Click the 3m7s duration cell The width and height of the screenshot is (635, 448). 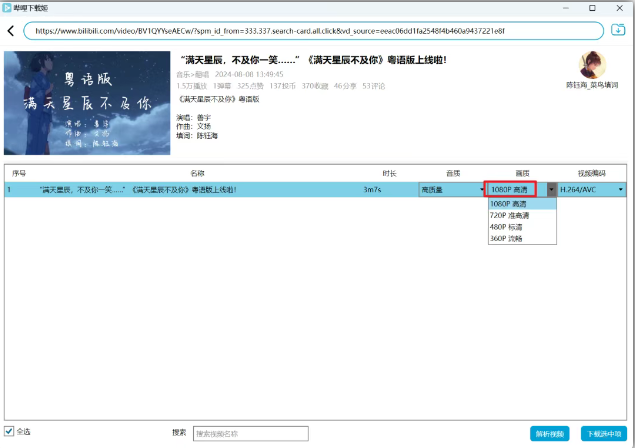point(372,190)
